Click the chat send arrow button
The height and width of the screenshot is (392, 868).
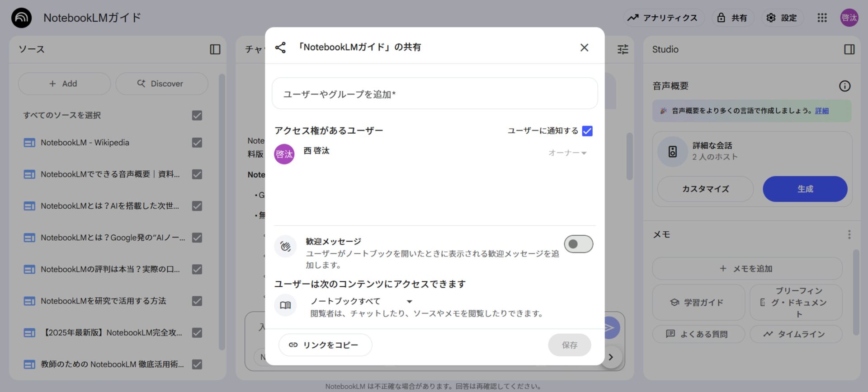tap(610, 328)
